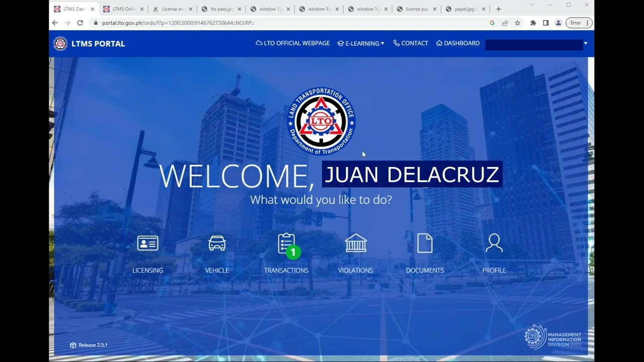Expand the E-Learning dropdown menu
Image resolution: width=644 pixels, height=362 pixels.
361,43
